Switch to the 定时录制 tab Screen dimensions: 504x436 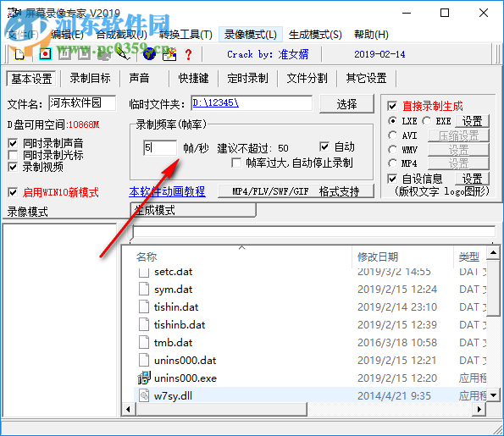(247, 78)
